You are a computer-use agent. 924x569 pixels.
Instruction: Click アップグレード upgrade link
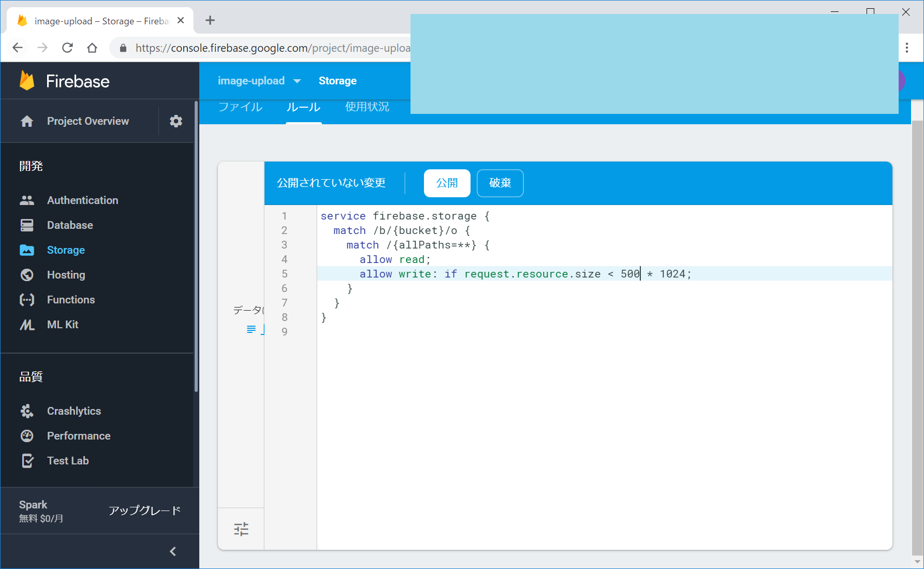click(x=144, y=510)
